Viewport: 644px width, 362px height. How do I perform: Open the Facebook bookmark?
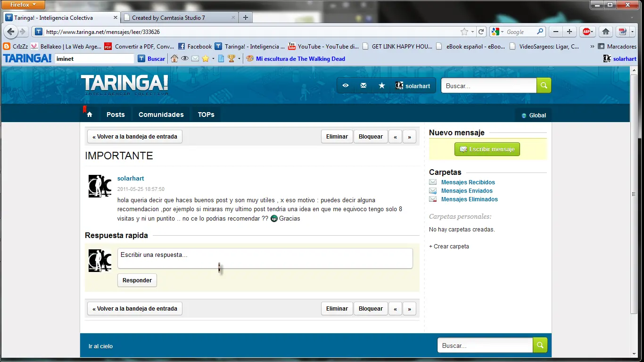tap(195, 46)
